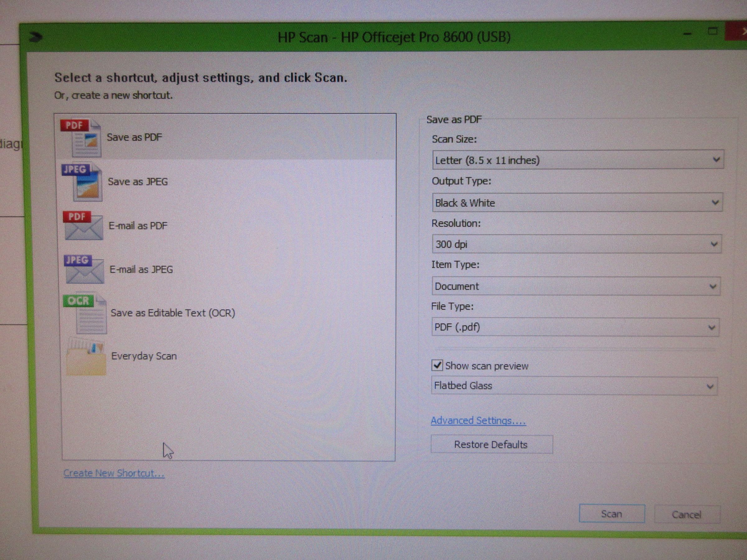This screenshot has height=560, width=747.
Task: Open the Resolution 300 dpi dropdown
Action: click(x=576, y=244)
